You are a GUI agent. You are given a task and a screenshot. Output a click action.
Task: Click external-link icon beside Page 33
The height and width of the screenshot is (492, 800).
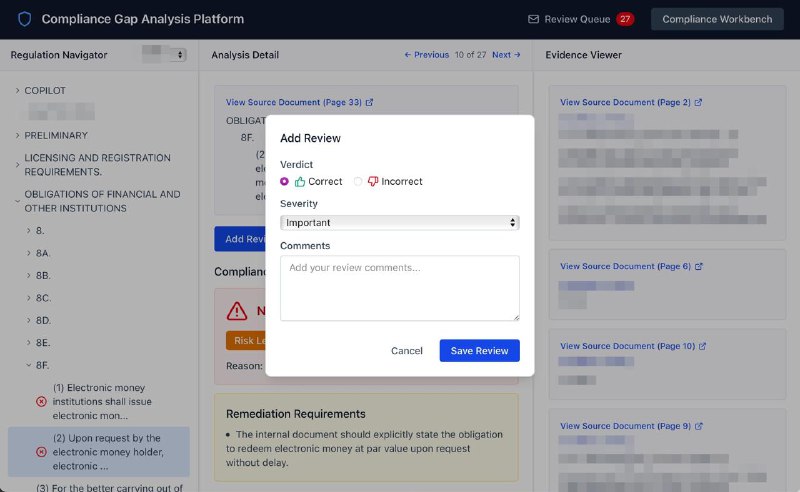point(369,103)
